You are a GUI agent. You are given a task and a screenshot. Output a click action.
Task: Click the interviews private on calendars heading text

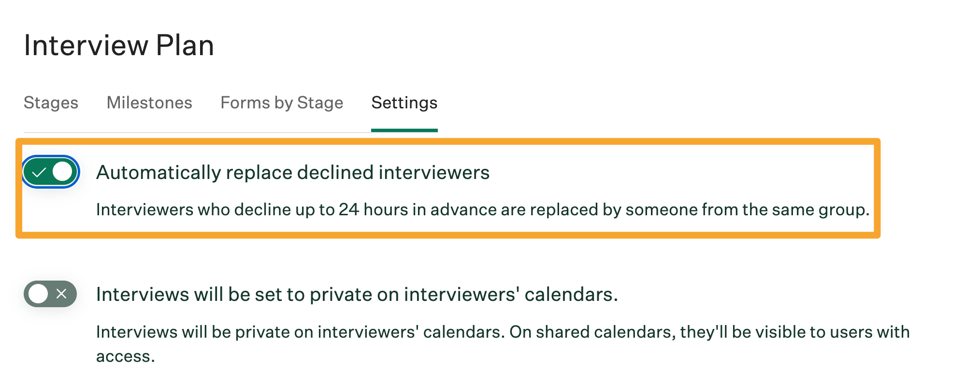357,294
